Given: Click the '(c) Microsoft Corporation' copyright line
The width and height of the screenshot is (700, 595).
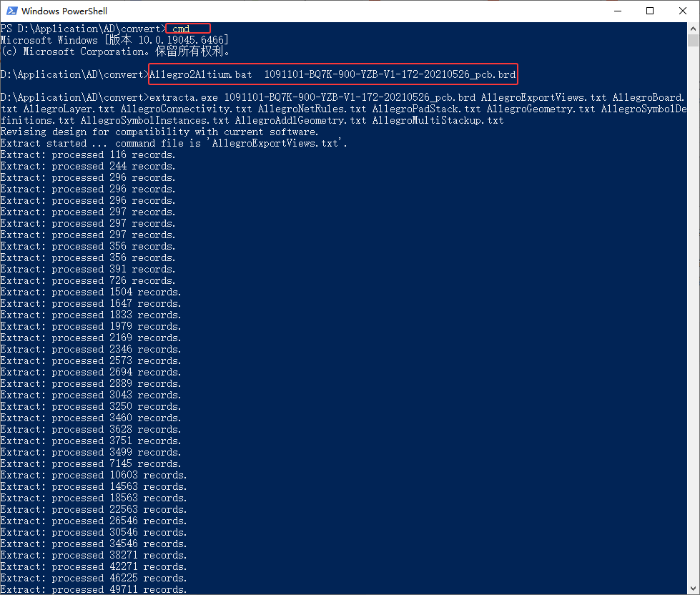Looking at the screenshot, I should pos(115,51).
